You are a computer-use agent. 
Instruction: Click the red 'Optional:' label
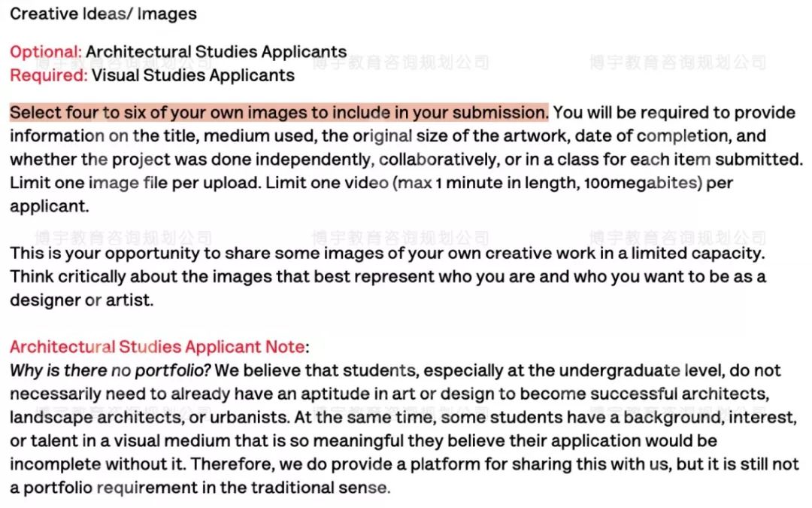(46, 52)
